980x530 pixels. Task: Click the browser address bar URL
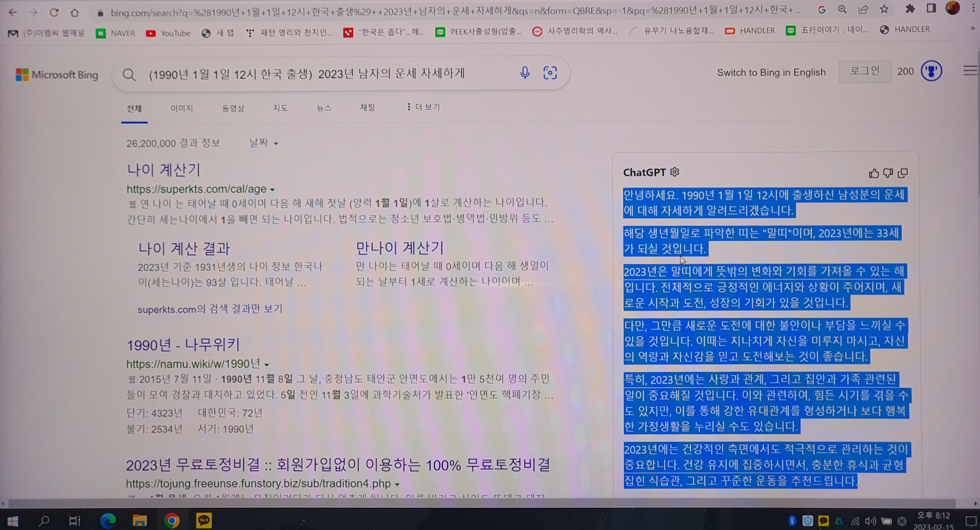456,12
